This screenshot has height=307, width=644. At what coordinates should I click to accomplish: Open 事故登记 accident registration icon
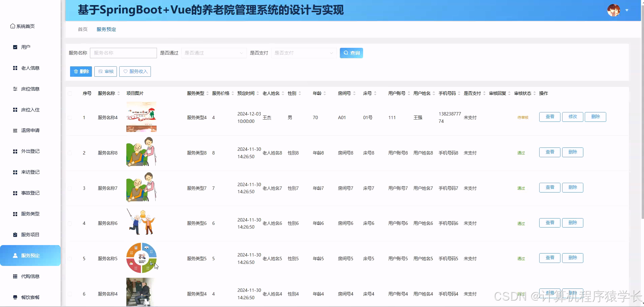(14, 193)
